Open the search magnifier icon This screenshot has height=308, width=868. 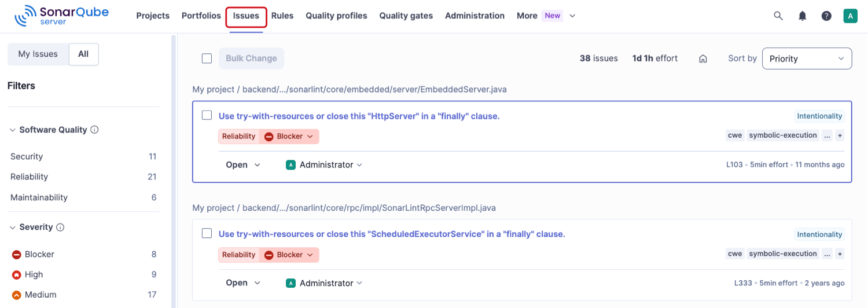point(778,16)
